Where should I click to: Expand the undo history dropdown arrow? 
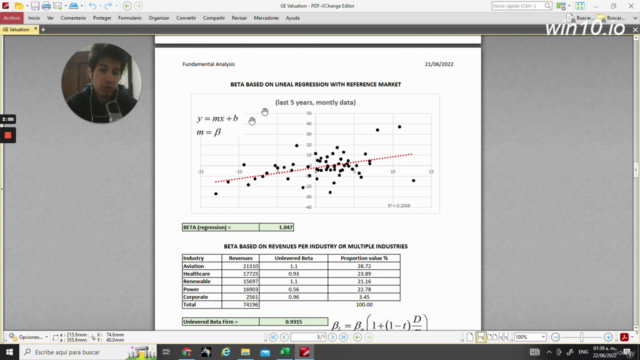[x=100, y=6]
